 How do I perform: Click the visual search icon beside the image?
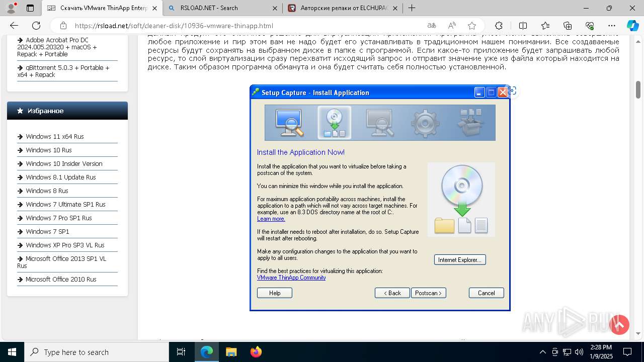pos(512,91)
